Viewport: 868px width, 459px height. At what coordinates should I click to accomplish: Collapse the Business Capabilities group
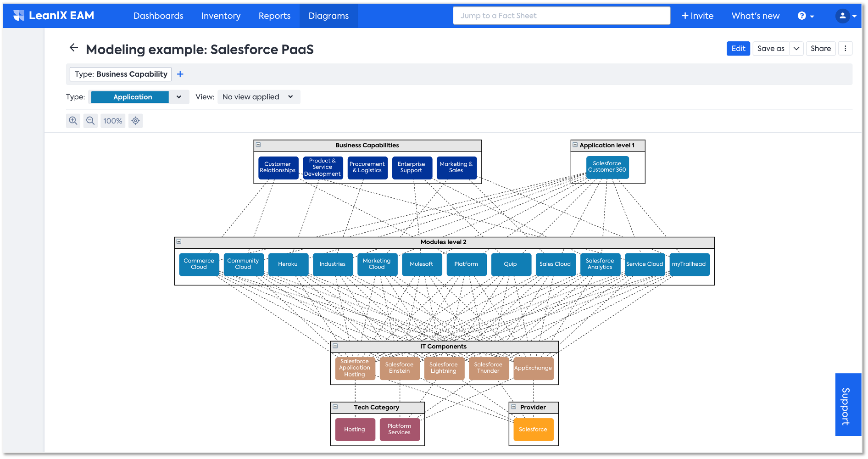click(x=258, y=145)
